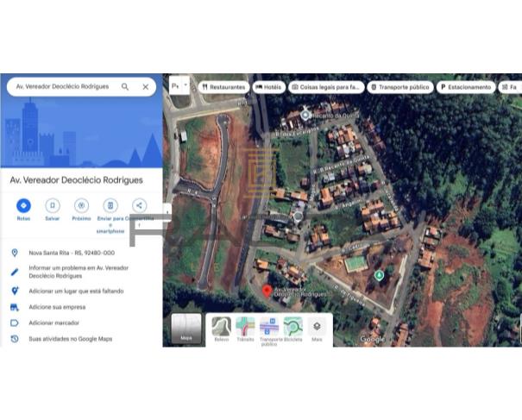Click the Nova Santa Rita address pin icon

click(15, 253)
